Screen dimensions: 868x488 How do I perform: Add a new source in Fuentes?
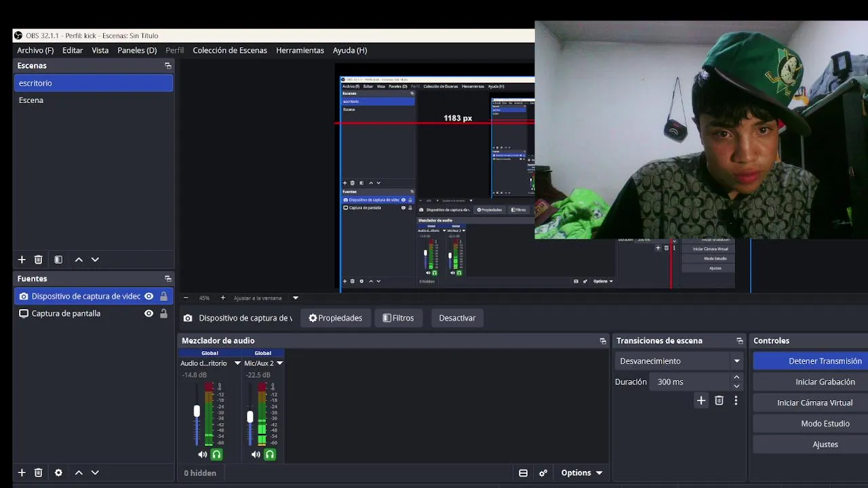(x=22, y=472)
